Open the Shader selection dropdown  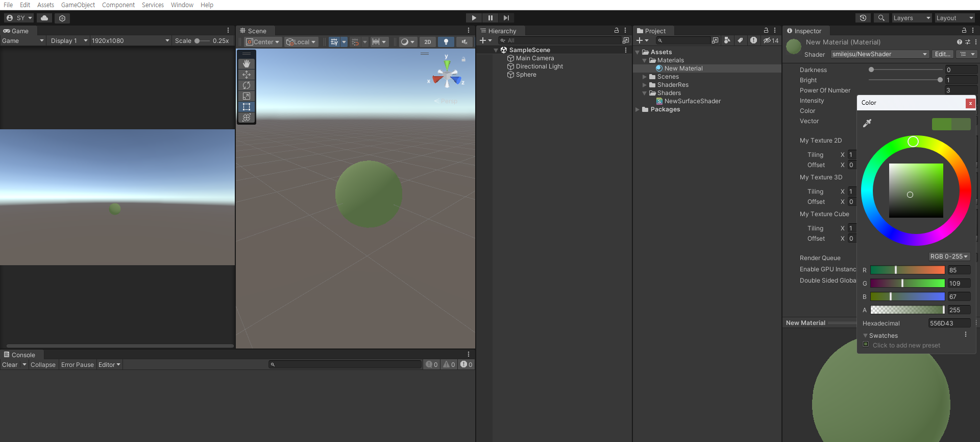(x=879, y=54)
